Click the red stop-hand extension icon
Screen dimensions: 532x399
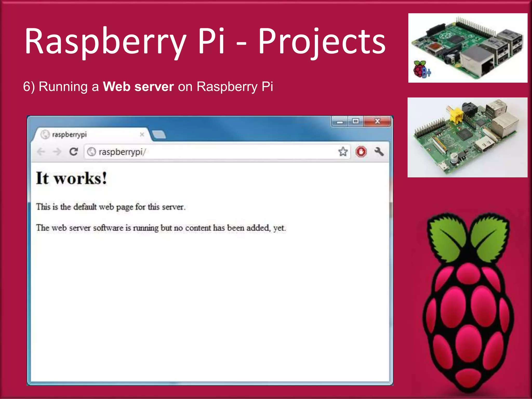tap(361, 152)
